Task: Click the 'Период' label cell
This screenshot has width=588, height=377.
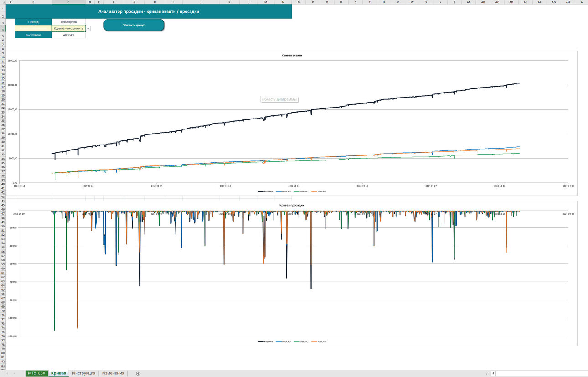Action: pyautogui.click(x=33, y=22)
